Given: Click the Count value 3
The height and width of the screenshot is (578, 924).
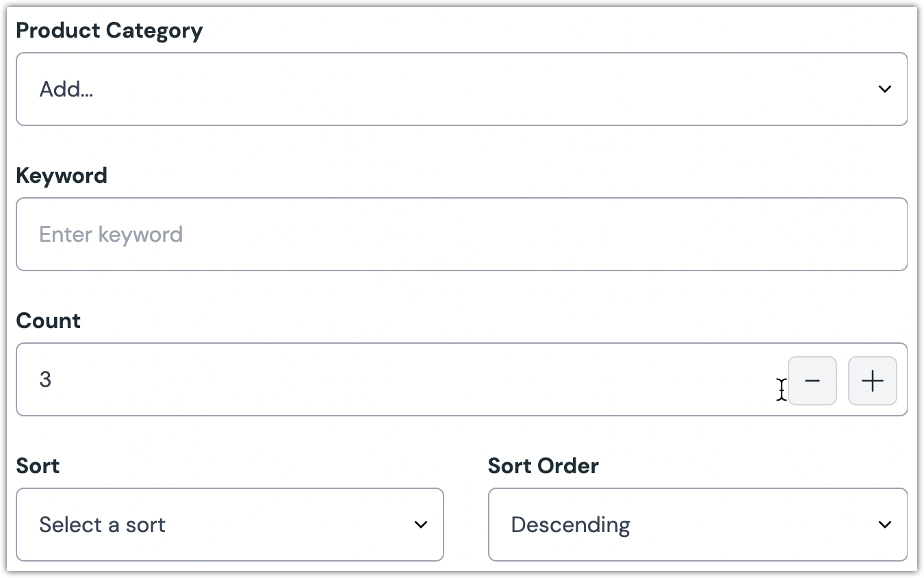Looking at the screenshot, I should 45,379.
